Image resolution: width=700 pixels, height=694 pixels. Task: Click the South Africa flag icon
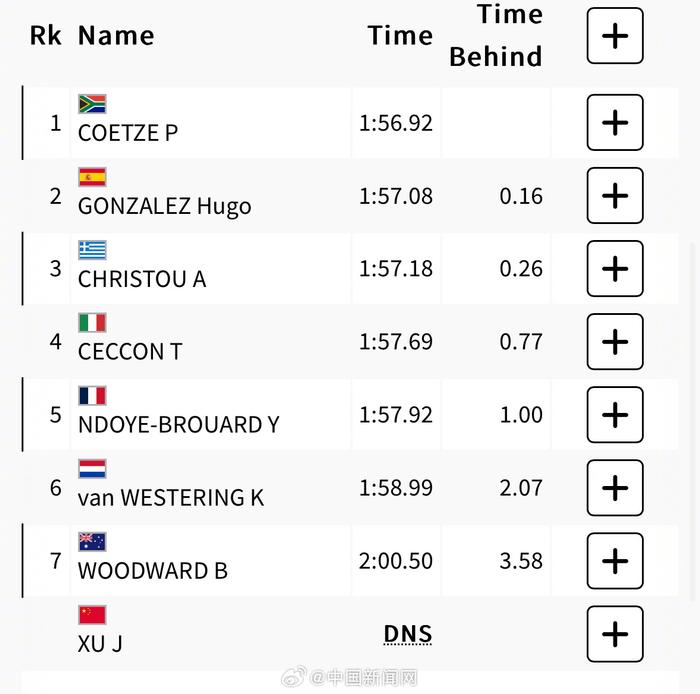point(92,104)
